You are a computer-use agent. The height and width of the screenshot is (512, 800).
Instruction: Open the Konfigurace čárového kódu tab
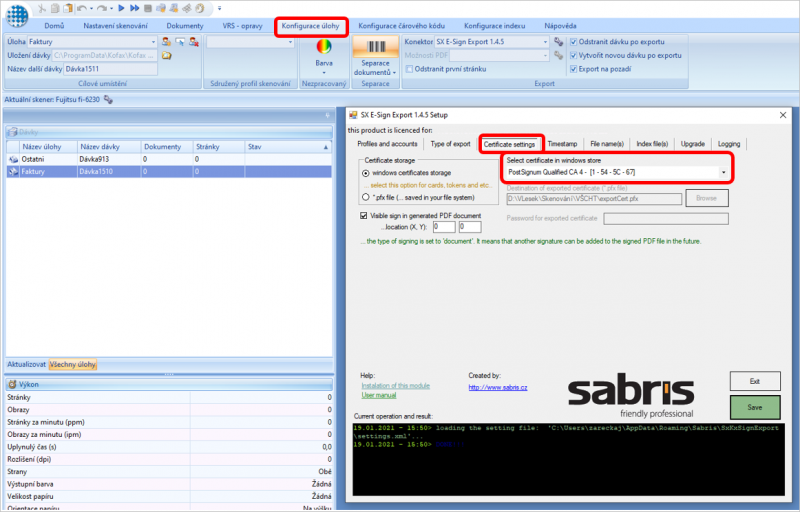tap(402, 26)
